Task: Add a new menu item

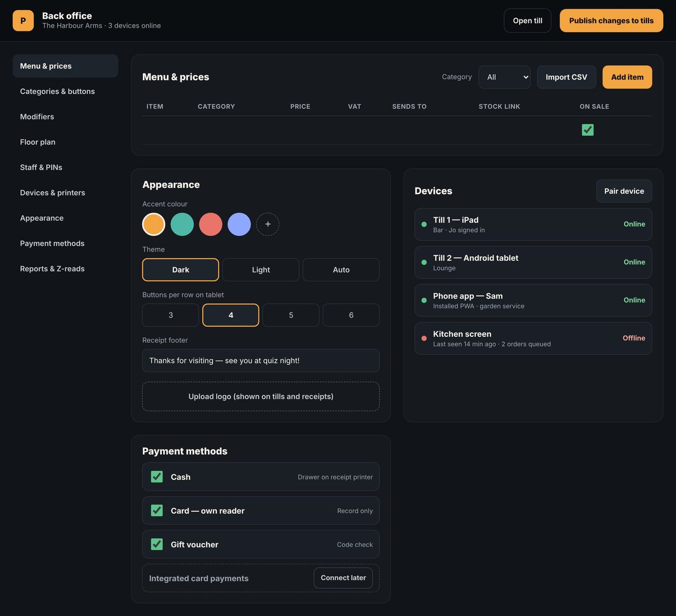Action: pos(627,77)
